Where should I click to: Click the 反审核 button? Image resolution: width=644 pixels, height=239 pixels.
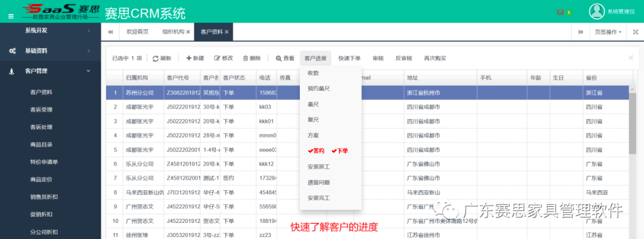point(404,58)
